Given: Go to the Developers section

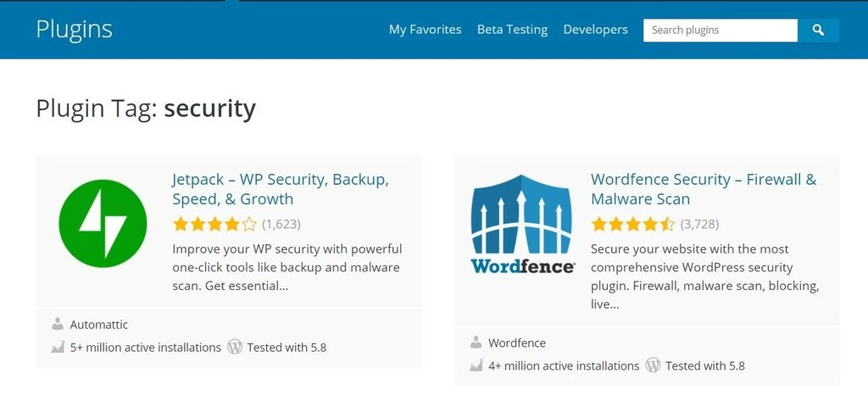Looking at the screenshot, I should coord(595,30).
